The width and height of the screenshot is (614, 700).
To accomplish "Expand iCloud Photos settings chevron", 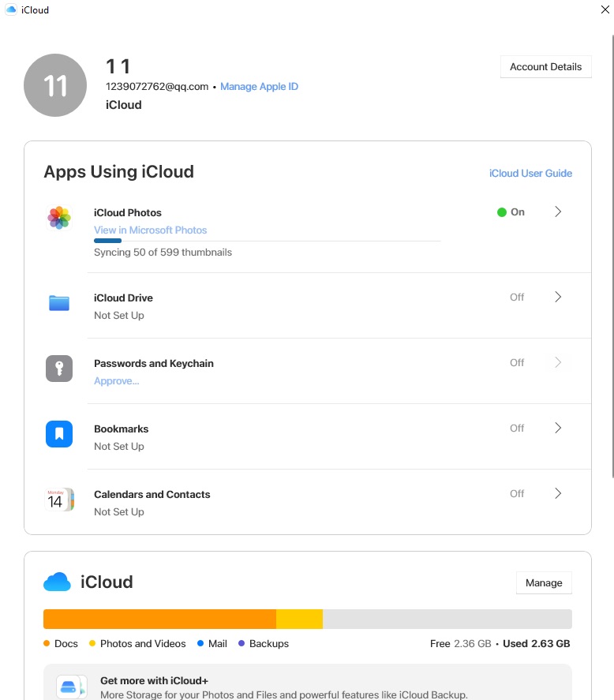I will click(558, 212).
